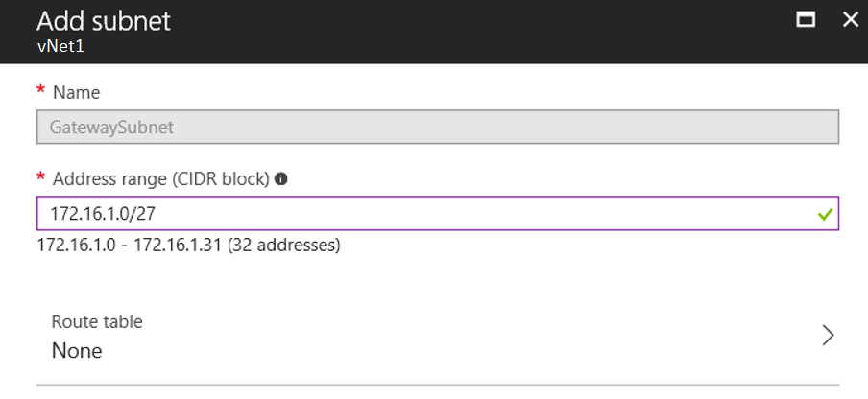This screenshot has width=868, height=399.
Task: Click red asterisk next to Address range
Action: [40, 178]
